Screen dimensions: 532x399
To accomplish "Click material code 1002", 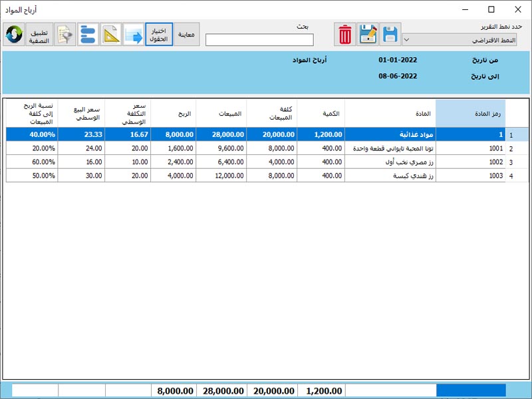I will [x=471, y=162].
